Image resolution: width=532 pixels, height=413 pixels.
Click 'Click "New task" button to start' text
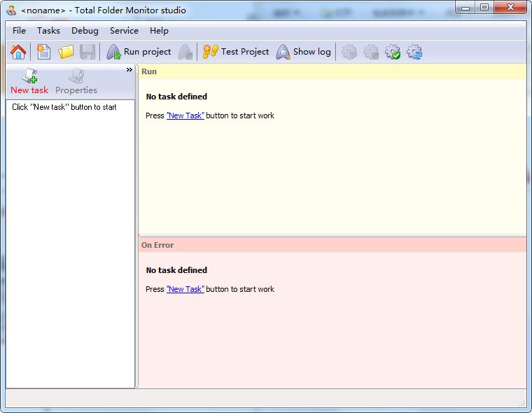[64, 107]
